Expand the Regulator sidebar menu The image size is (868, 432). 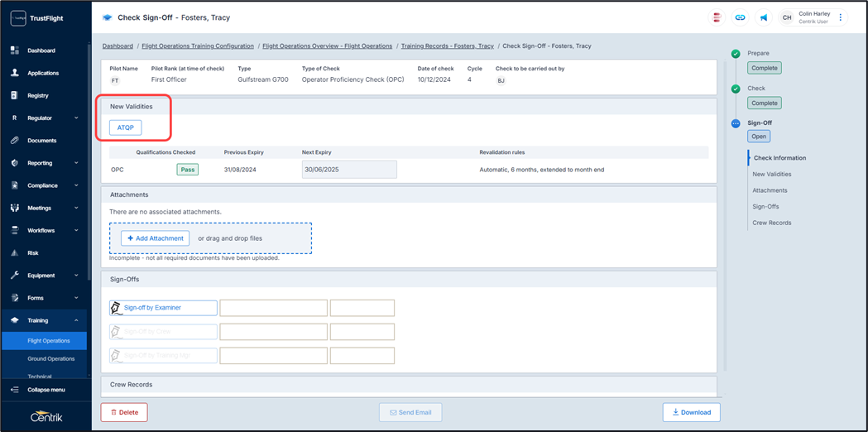click(76, 118)
